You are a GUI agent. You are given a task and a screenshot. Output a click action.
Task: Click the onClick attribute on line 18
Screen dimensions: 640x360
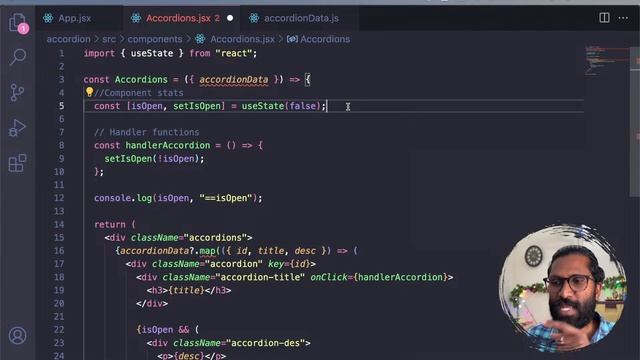[329, 277]
